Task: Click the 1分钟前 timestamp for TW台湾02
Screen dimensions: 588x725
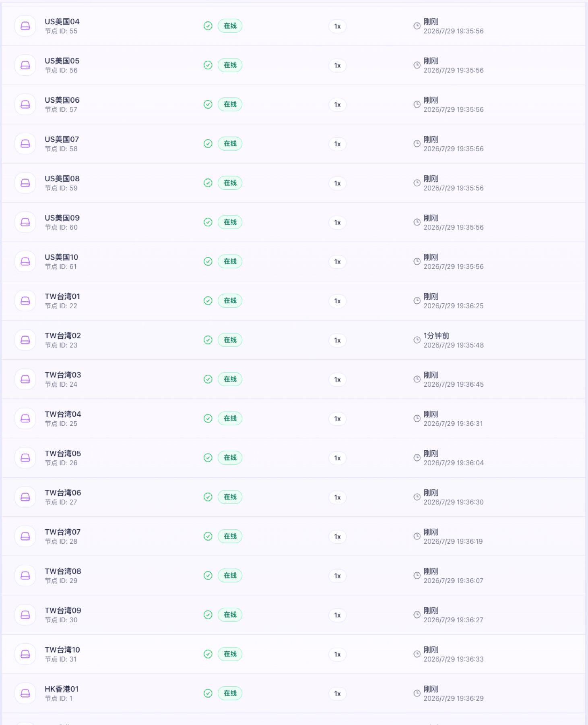Action: coord(436,336)
